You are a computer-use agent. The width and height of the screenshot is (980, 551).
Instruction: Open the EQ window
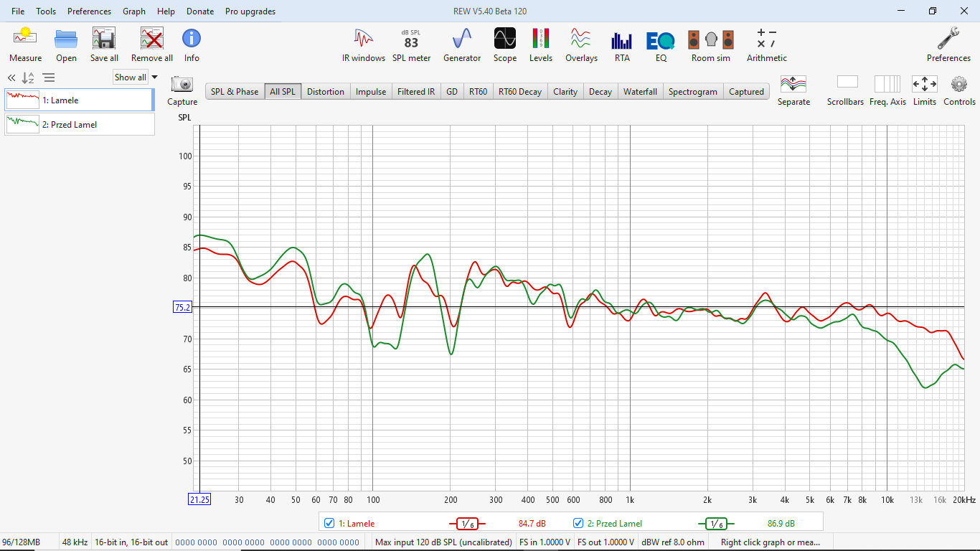[660, 44]
